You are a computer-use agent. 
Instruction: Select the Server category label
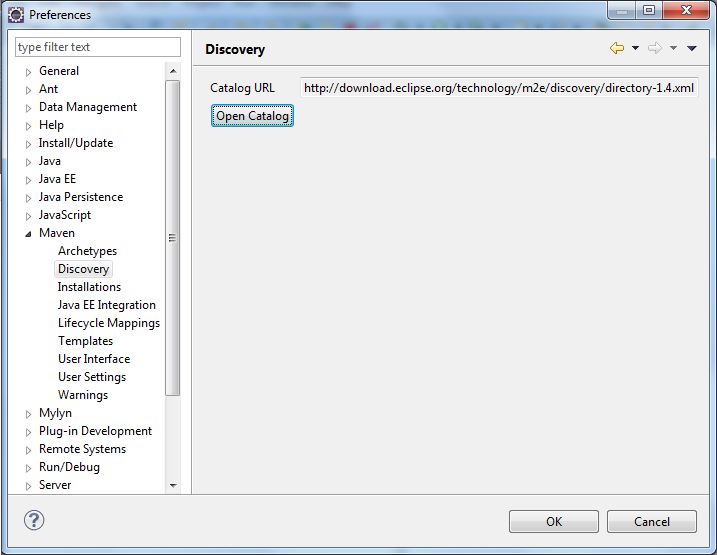coord(55,485)
